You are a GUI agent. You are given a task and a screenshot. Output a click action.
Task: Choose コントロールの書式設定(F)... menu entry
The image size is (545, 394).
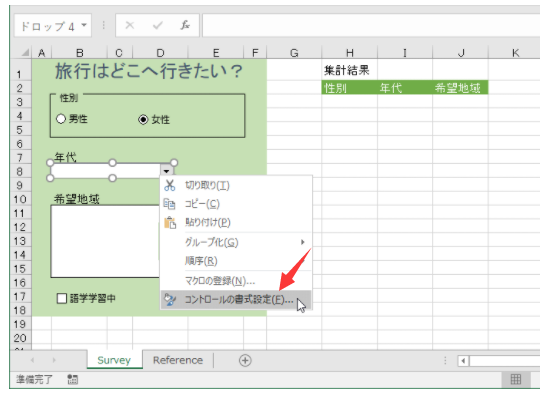pyautogui.click(x=236, y=300)
